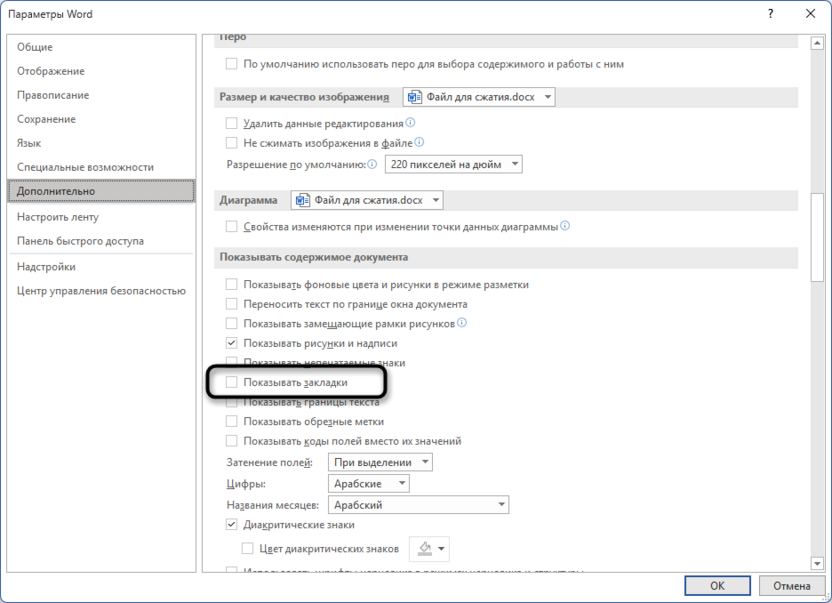Image resolution: width=832 pixels, height=603 pixels.
Task: Check "Переносить текст по границе окна"
Action: pyautogui.click(x=231, y=304)
